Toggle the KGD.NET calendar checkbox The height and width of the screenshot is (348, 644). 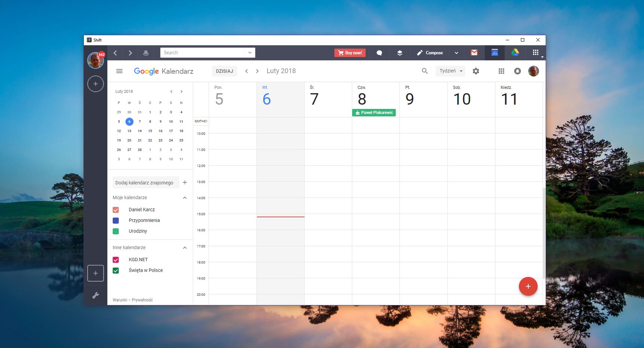click(x=116, y=260)
